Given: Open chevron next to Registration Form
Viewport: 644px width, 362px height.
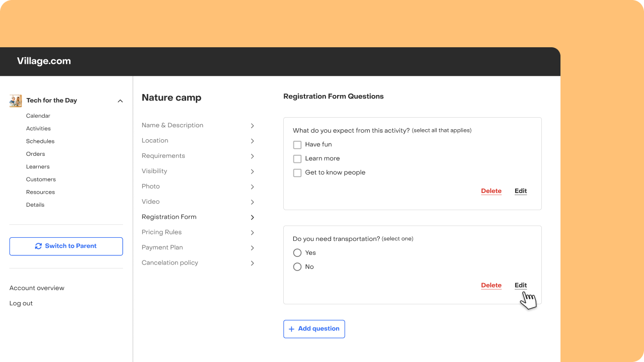Looking at the screenshot, I should point(253,217).
